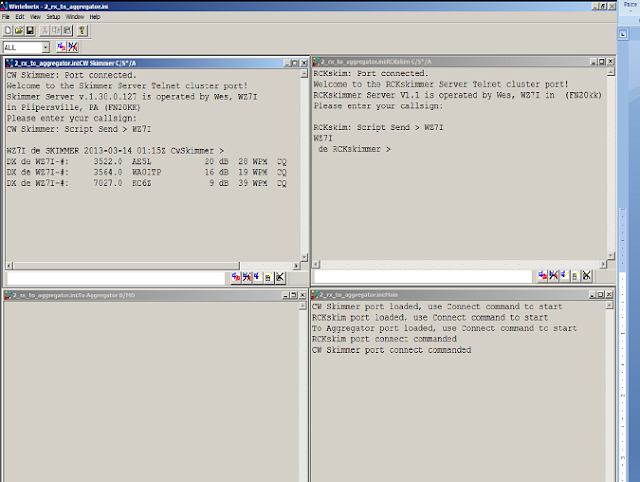This screenshot has height=482, width=640.
Task: Click the script icon in CW Skimmer toolbar
Action: [268, 278]
